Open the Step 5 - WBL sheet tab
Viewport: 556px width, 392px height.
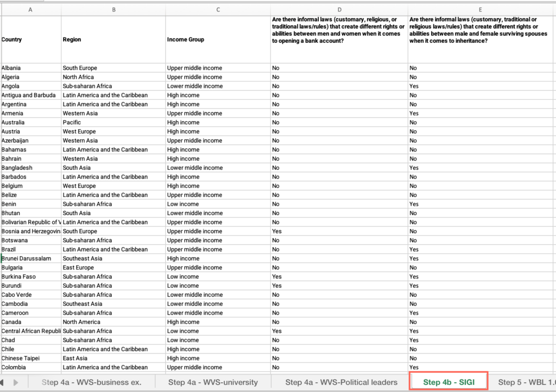pos(526,382)
